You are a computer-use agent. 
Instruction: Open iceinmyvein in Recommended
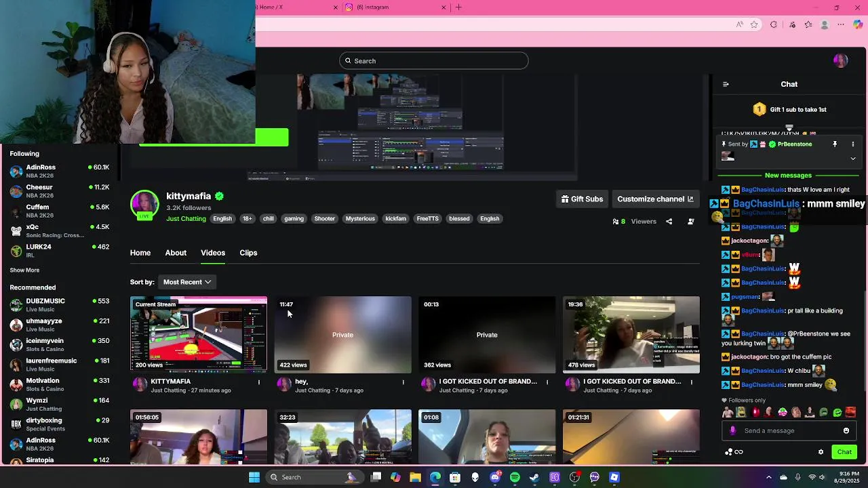(60, 345)
